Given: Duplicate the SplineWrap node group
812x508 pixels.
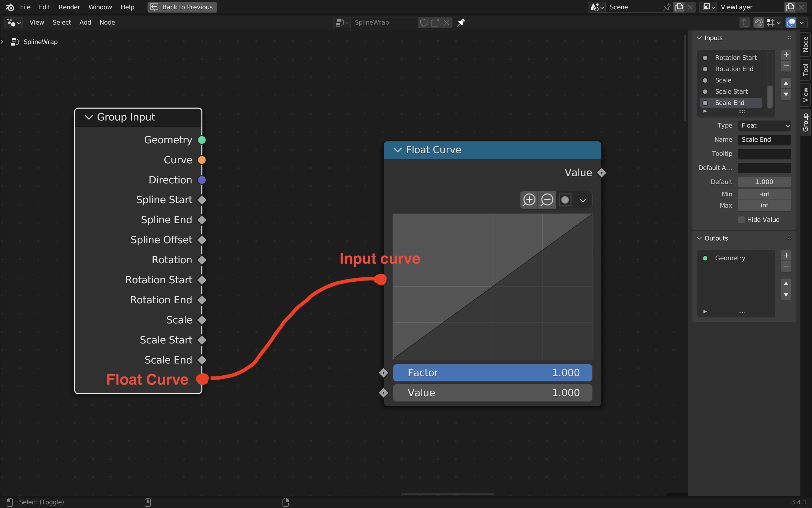Looking at the screenshot, I should (x=435, y=23).
